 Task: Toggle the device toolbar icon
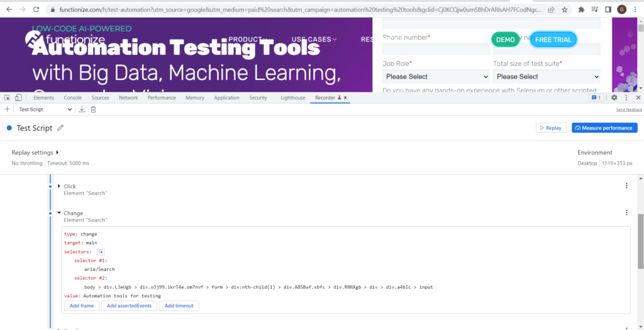pyautogui.click(x=18, y=98)
